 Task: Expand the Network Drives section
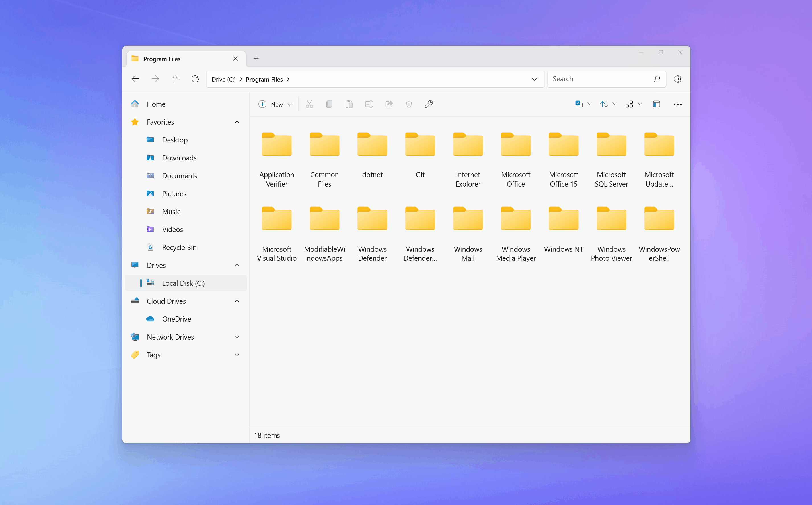tap(237, 337)
